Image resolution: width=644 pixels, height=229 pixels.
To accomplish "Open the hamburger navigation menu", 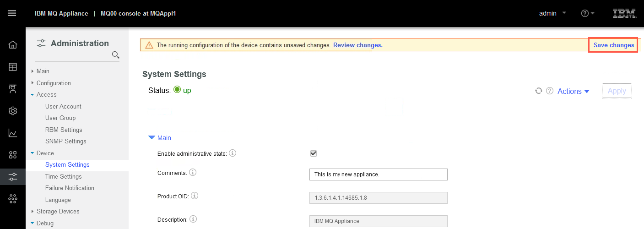I will (12, 13).
